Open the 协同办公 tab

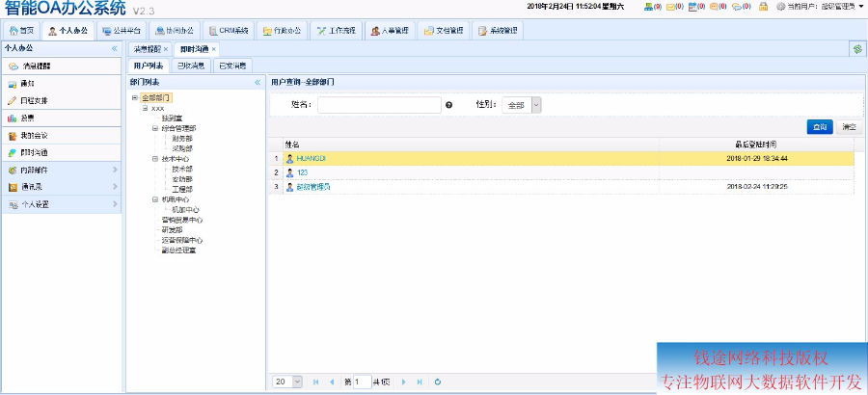tap(175, 31)
